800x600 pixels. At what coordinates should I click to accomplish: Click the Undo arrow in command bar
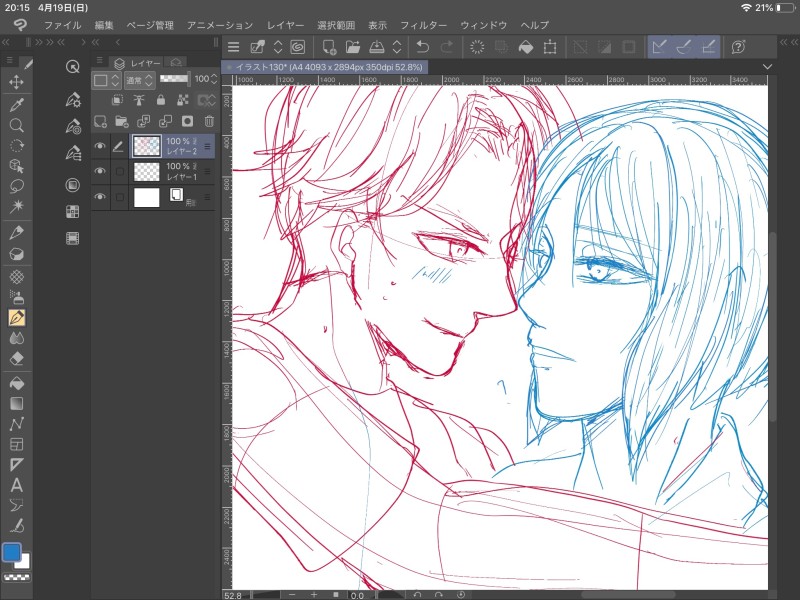422,47
